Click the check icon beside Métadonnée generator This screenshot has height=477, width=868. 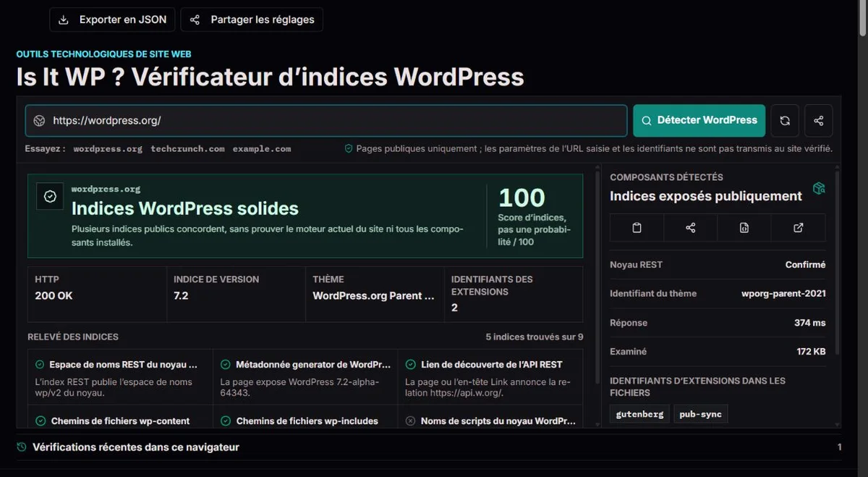226,365
